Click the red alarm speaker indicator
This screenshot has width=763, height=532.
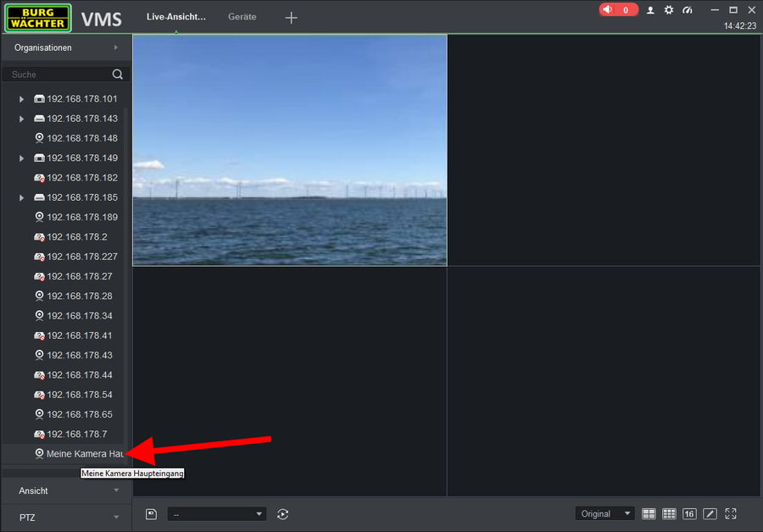tap(618, 10)
